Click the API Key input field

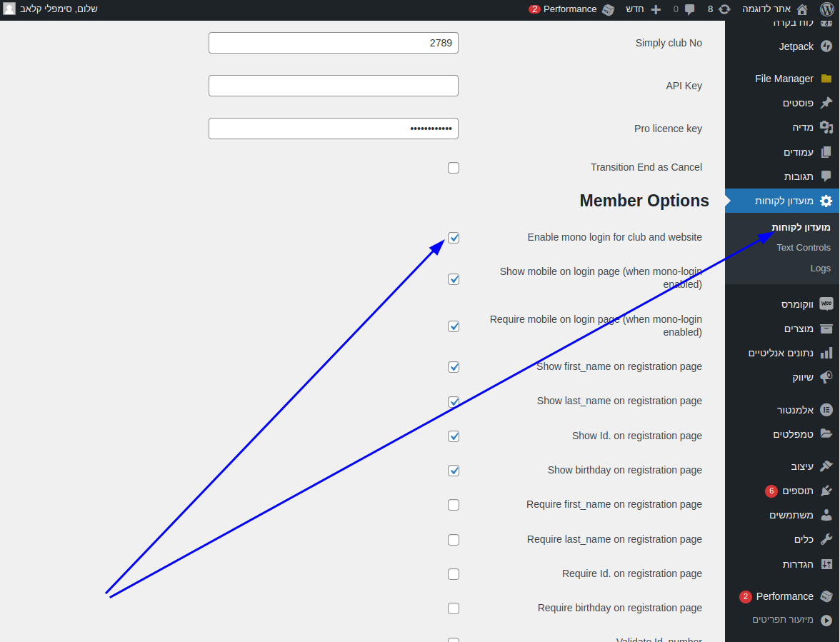point(333,86)
